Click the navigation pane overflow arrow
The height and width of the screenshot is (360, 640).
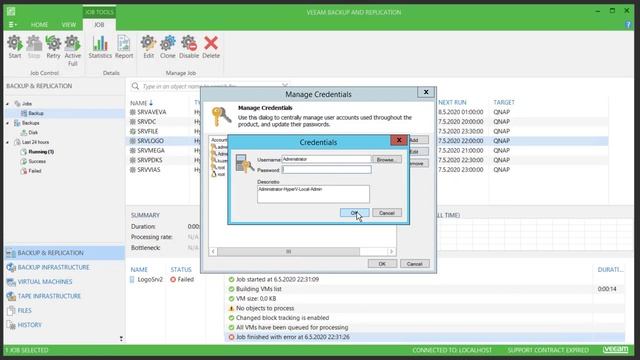coord(121,338)
